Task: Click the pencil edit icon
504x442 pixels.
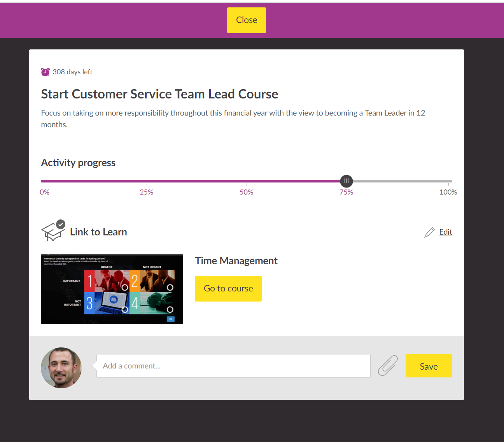Action: (429, 232)
